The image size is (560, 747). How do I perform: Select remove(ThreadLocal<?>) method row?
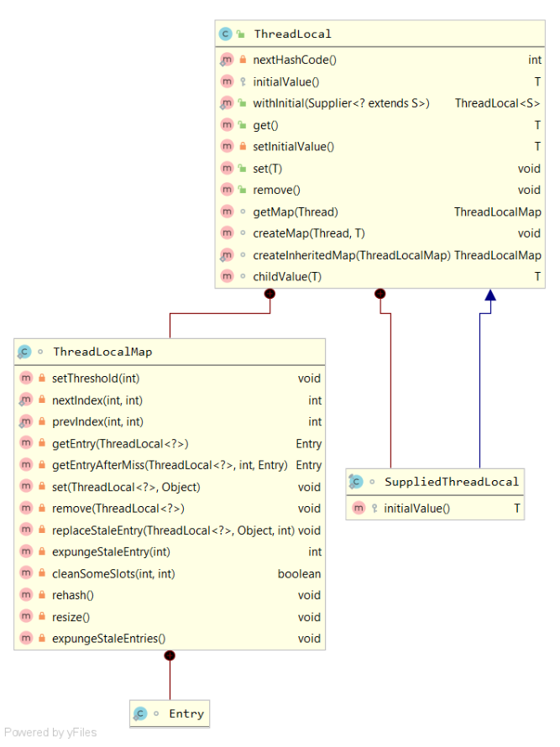pos(170,509)
